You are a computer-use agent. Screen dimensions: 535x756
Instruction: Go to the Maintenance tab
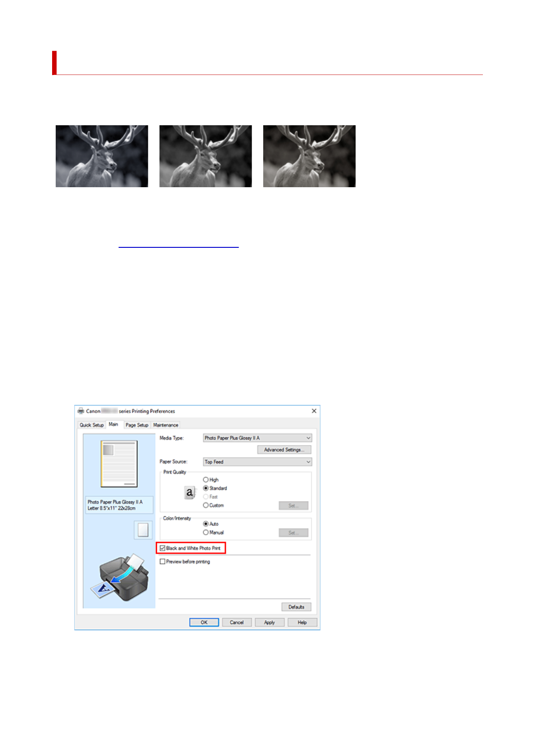pyautogui.click(x=166, y=425)
